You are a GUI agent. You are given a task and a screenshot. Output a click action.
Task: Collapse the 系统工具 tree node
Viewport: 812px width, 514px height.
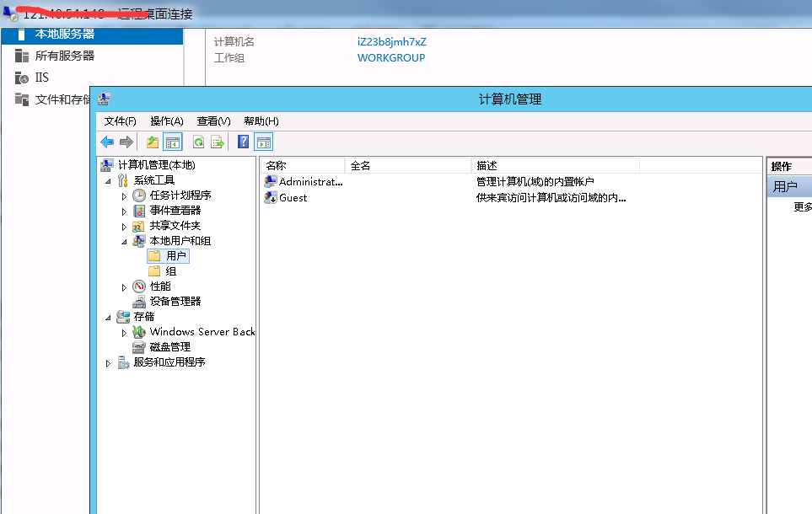(108, 180)
